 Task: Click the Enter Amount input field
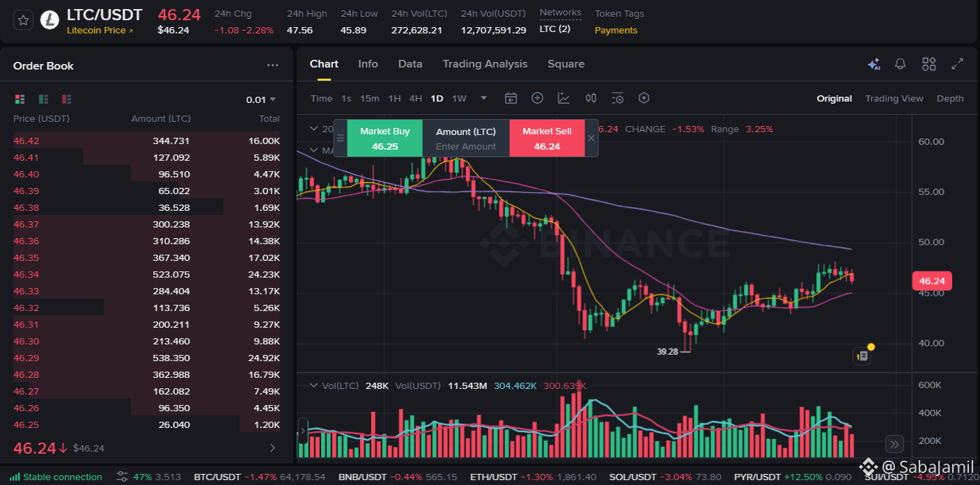pos(466,146)
